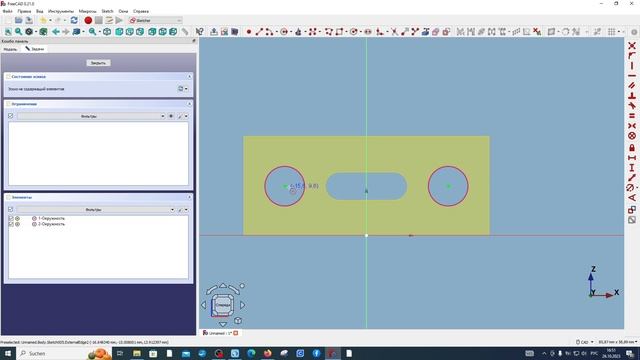Select the create circle tool

[284, 31]
